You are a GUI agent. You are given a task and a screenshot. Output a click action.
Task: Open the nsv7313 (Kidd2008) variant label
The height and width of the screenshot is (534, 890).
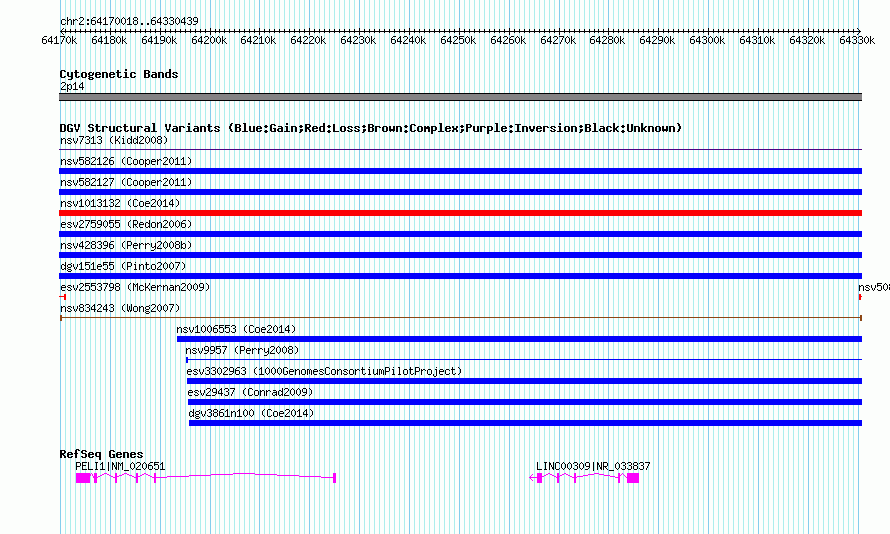[114, 140]
